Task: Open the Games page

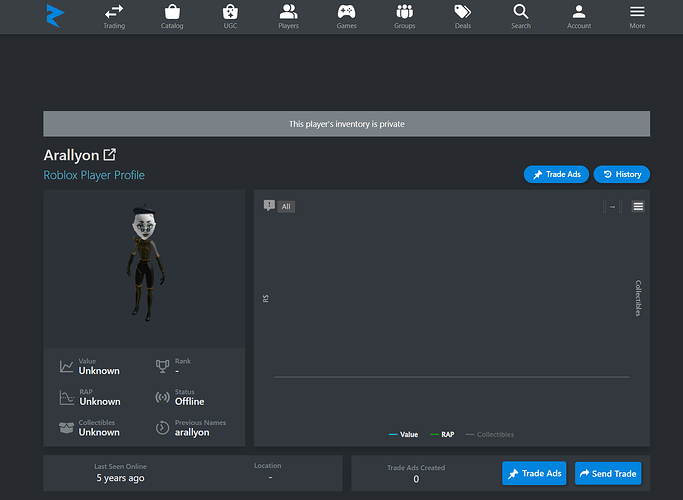Action: coord(347,17)
